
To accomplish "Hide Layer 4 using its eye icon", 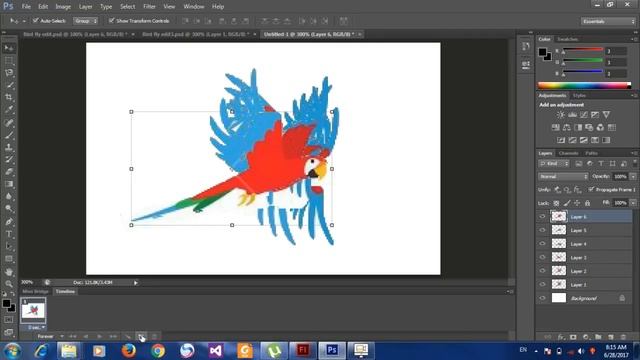I will pos(542,244).
